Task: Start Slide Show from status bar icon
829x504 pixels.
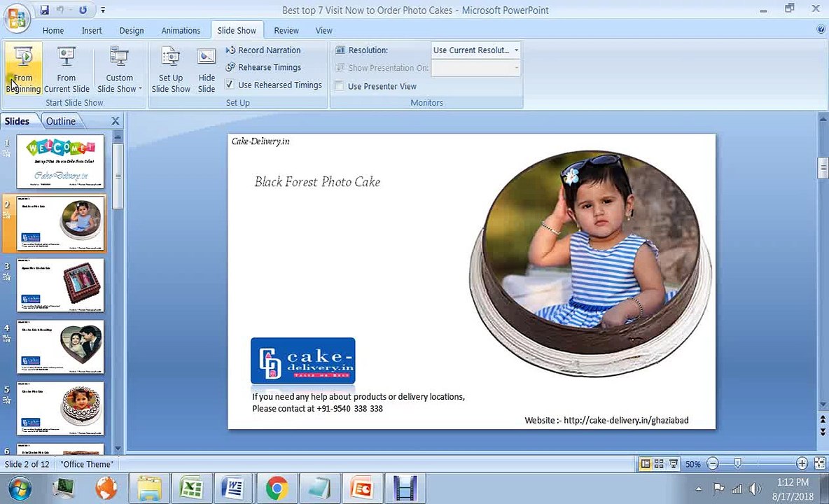Action: (x=673, y=464)
